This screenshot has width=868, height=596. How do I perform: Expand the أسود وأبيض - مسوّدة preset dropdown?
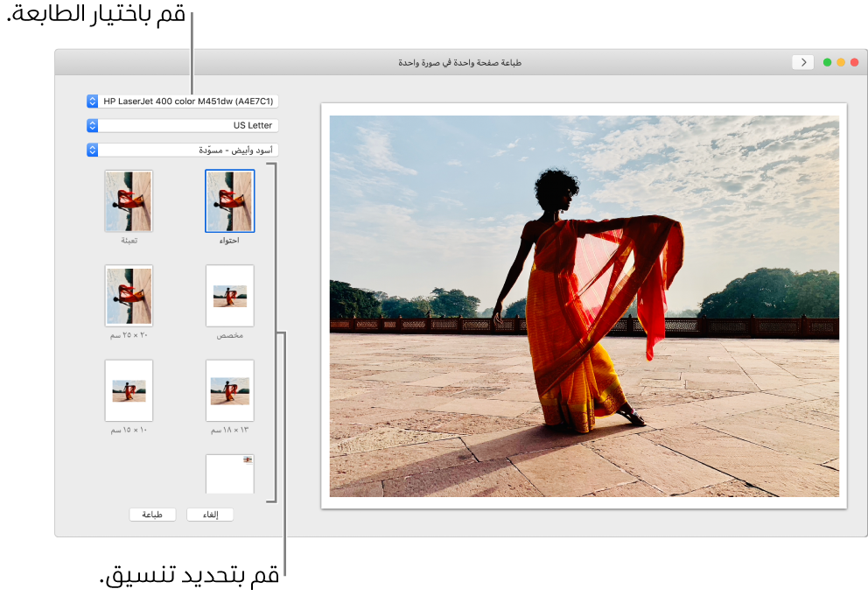[188, 150]
